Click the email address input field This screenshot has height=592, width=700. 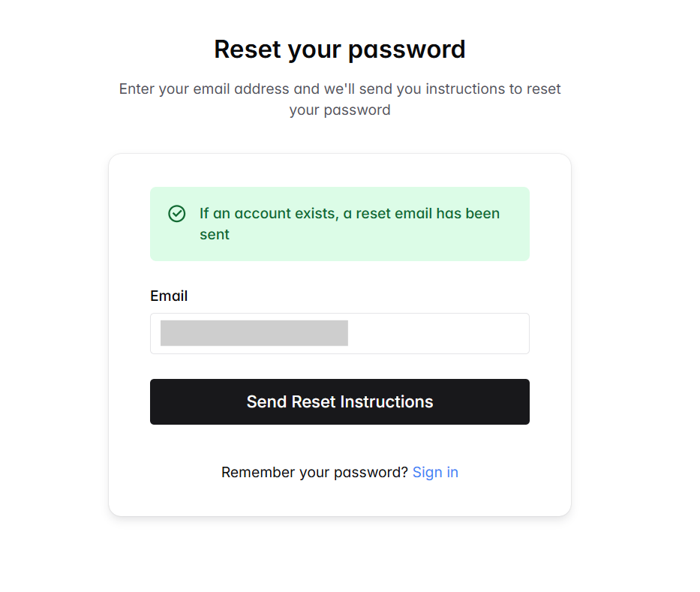[340, 333]
